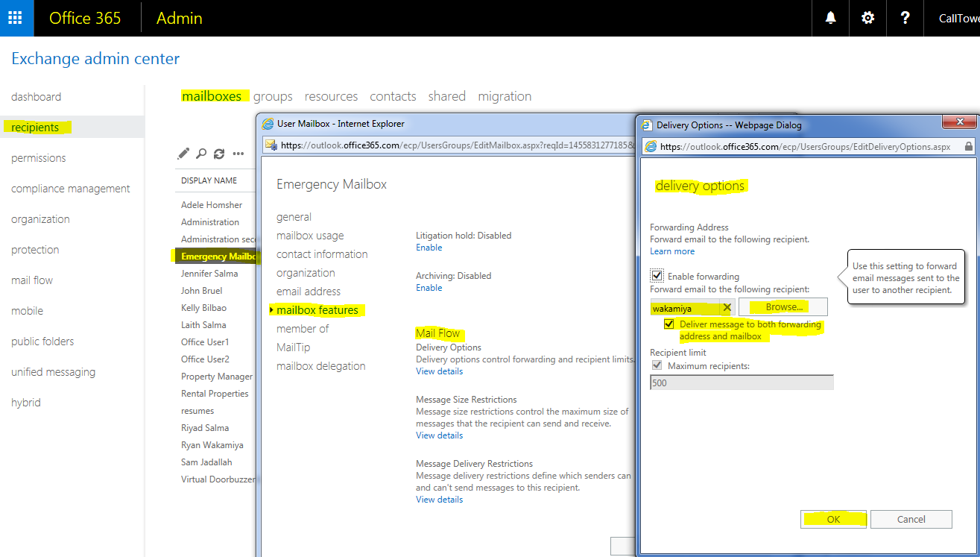This screenshot has height=557, width=980.
Task: Open mail flow in left navigation
Action: point(32,280)
